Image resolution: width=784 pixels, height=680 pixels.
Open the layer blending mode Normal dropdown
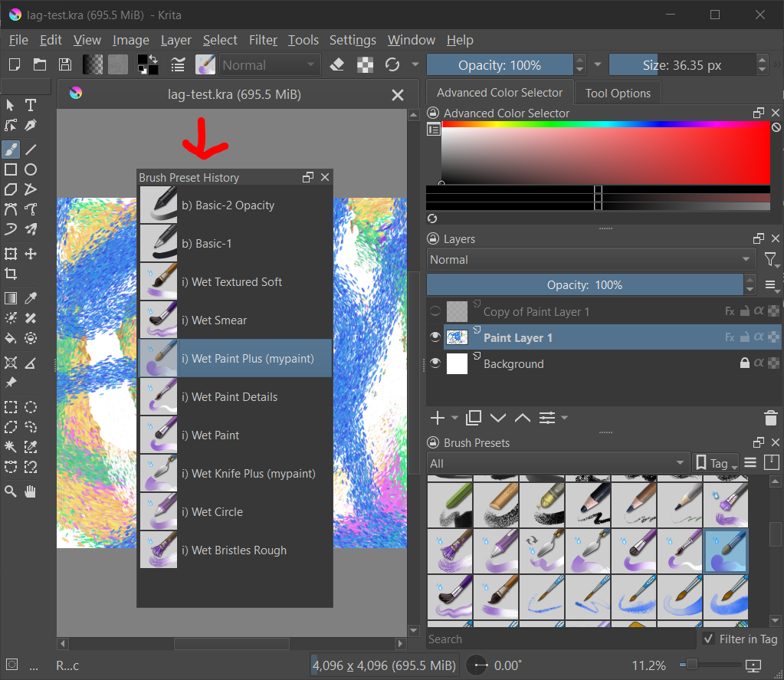591,260
